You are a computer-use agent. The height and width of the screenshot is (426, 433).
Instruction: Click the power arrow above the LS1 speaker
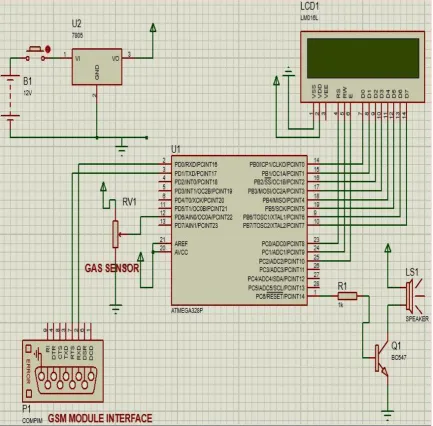(x=387, y=248)
